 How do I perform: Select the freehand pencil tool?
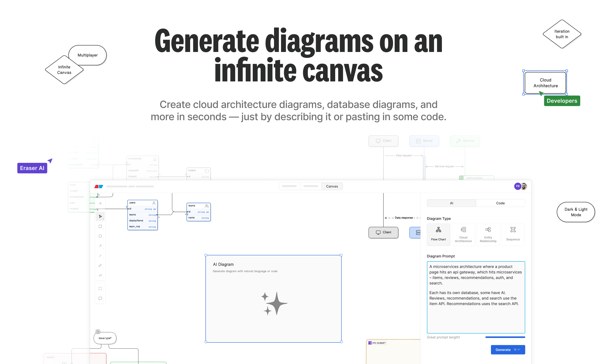(x=100, y=266)
